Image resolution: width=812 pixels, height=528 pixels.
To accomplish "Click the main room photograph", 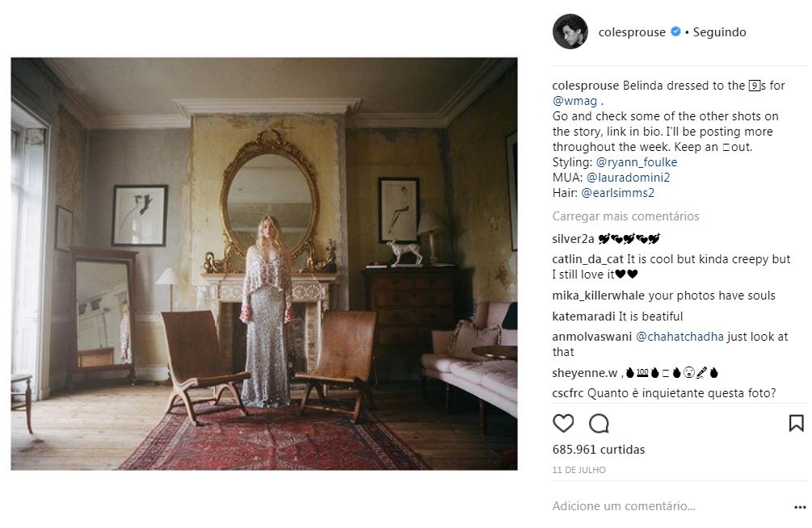I will (264, 263).
